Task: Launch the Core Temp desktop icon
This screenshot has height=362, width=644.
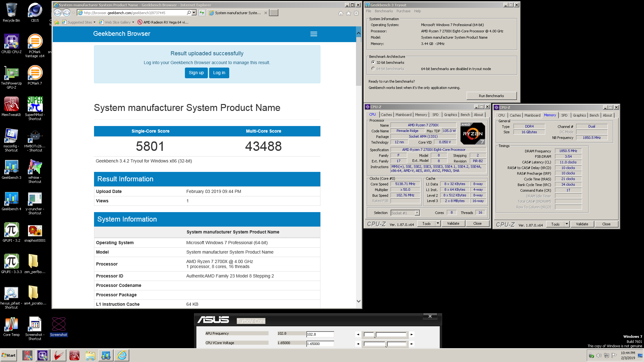Action: click(11, 327)
